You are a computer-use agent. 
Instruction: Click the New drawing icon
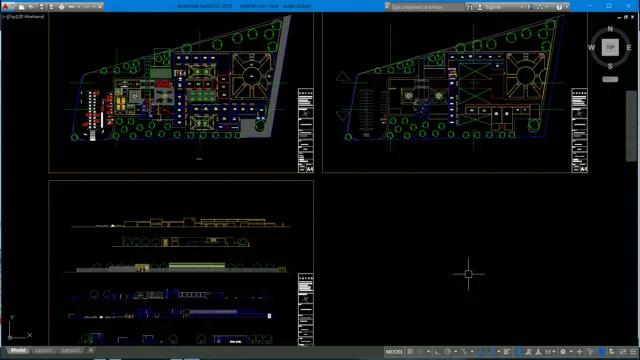point(21,7)
